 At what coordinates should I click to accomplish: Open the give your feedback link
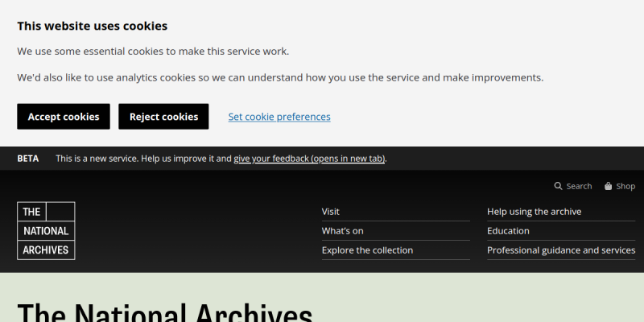pyautogui.click(x=309, y=159)
